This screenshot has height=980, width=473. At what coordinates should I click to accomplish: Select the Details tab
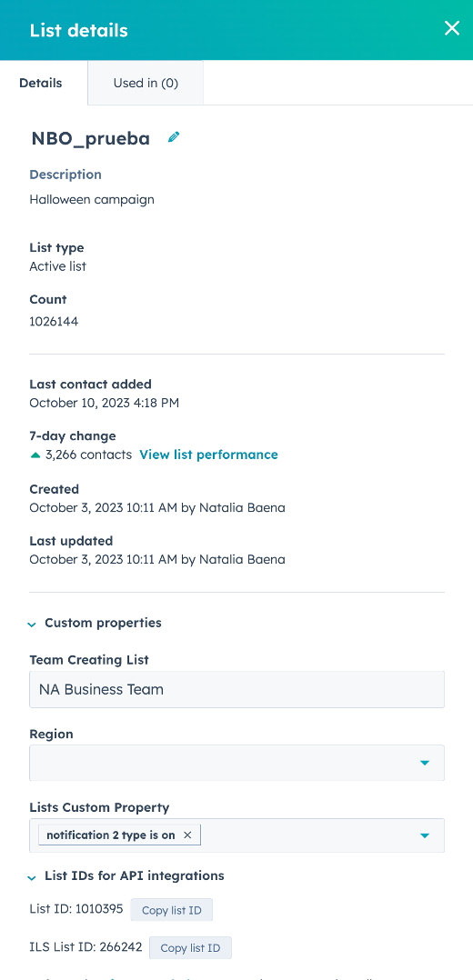41,83
